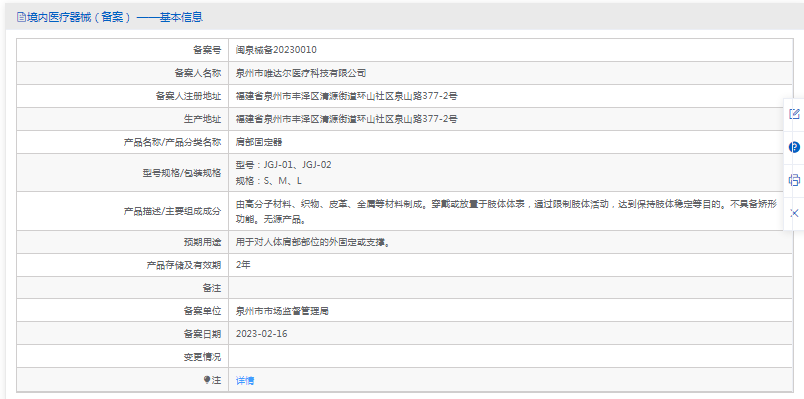Click the 生产地址 address value

(x=347, y=119)
